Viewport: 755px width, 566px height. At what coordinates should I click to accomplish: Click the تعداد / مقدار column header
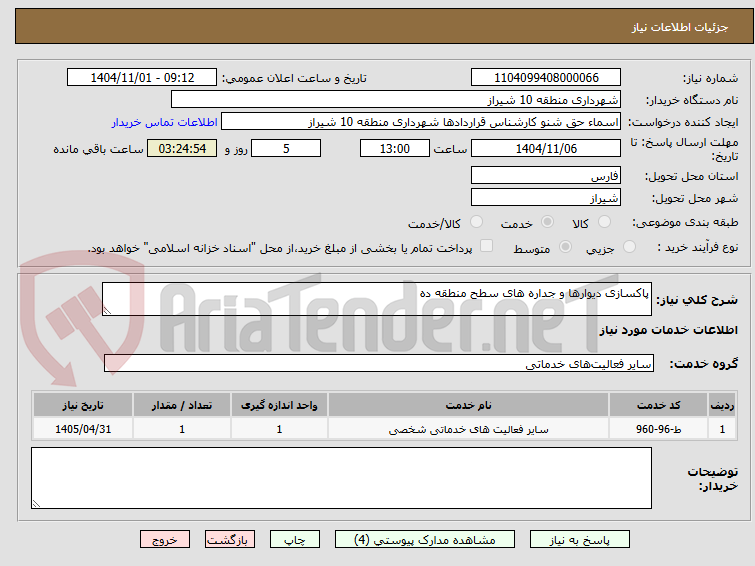[182, 405]
